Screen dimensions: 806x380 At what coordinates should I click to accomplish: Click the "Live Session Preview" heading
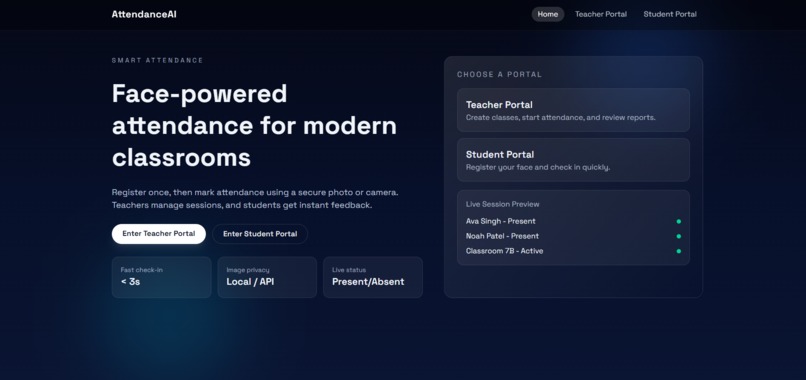tap(502, 204)
